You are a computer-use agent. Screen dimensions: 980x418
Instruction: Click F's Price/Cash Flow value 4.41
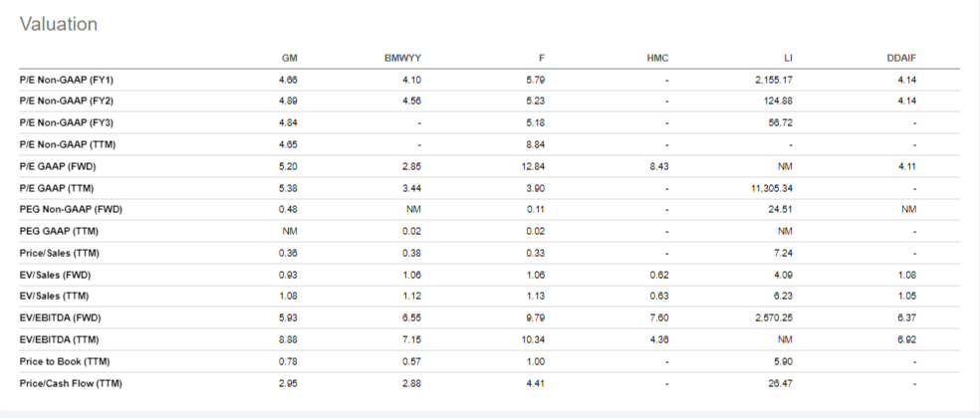tap(536, 383)
